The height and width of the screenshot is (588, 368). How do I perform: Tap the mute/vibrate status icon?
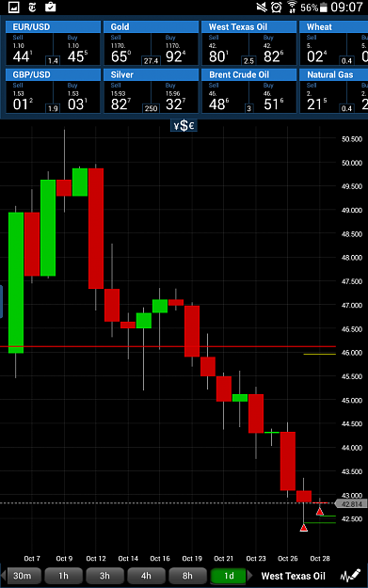[x=262, y=8]
